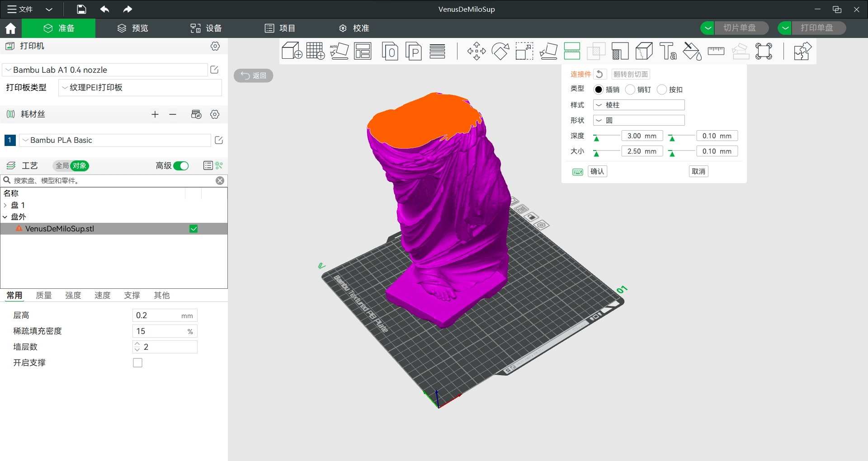The width and height of the screenshot is (868, 461).
Task: Click the Arrange all objects icon
Action: coord(363,51)
